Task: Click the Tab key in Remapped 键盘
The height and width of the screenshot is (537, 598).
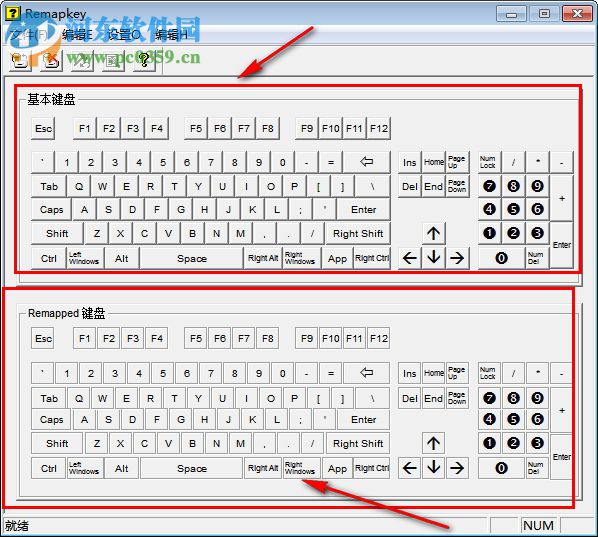Action: 49,398
